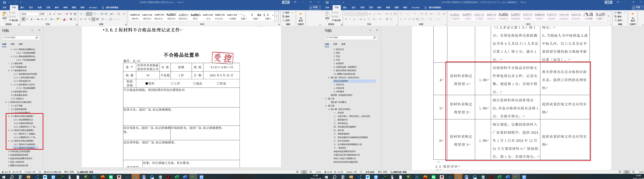644x179 pixels.
Task: Open the phonetic guide (wén) tool in the left window
Action: [x=71, y=14]
